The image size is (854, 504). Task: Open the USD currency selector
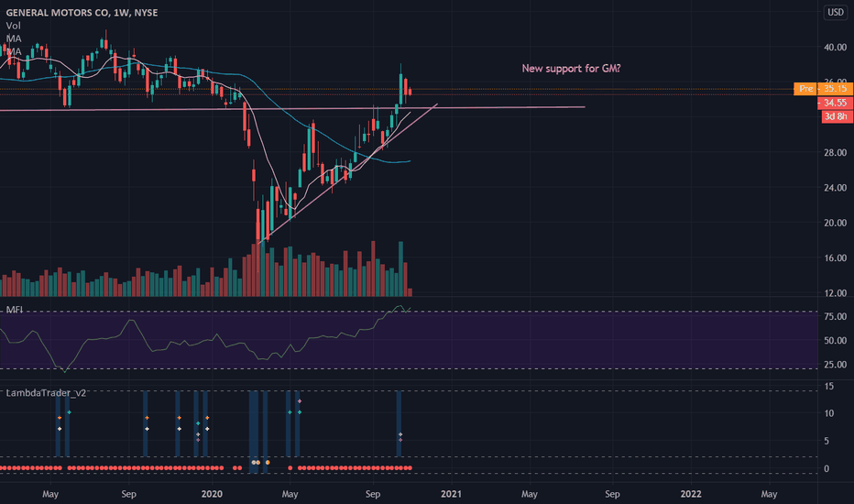coord(836,12)
